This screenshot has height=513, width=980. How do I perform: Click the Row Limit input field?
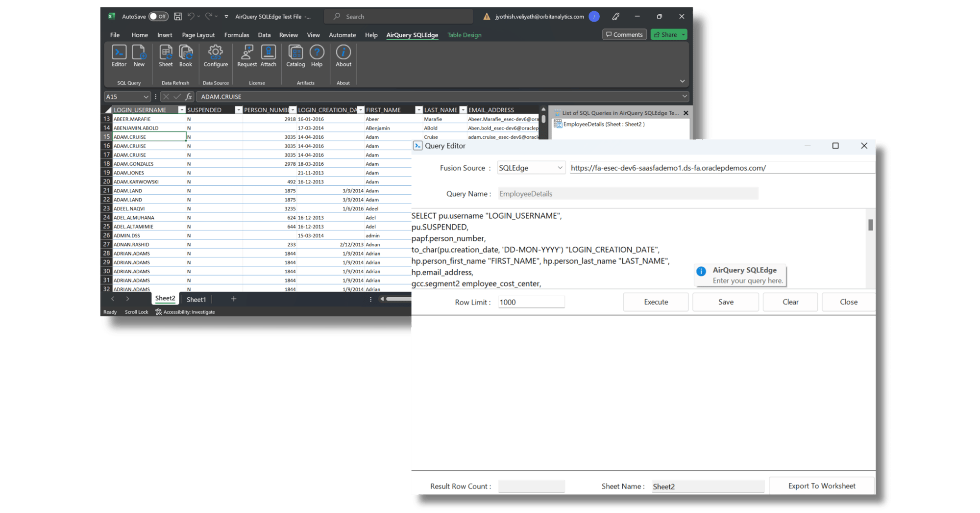point(531,302)
